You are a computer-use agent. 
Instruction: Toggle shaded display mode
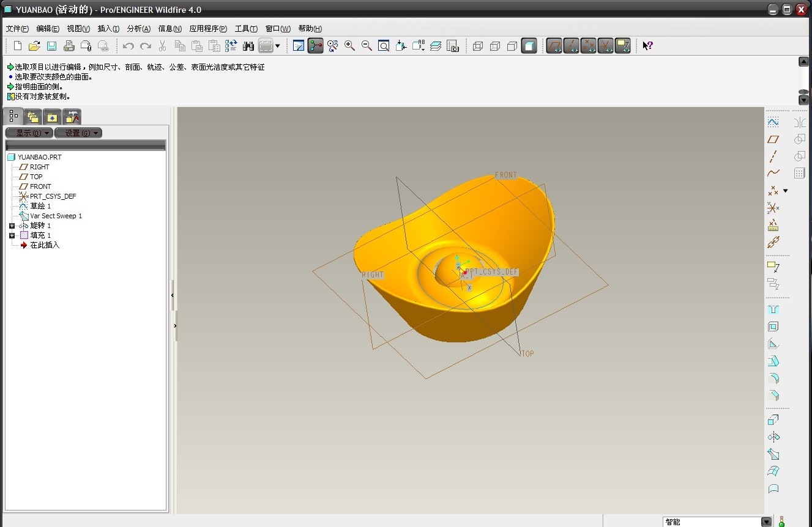click(529, 46)
